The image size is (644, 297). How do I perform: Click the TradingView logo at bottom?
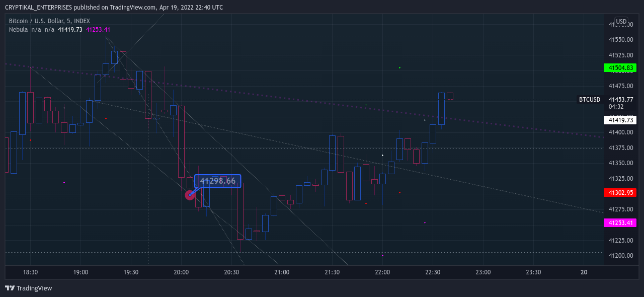tap(29, 288)
